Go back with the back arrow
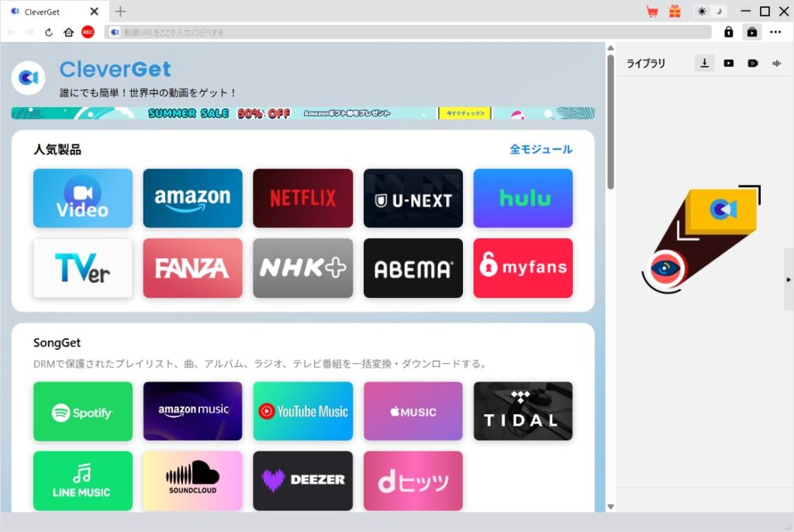Image resolution: width=794 pixels, height=532 pixels. 11,33
